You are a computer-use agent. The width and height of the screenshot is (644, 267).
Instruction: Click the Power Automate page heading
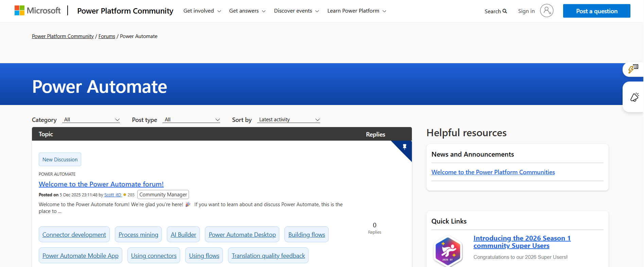point(100,87)
